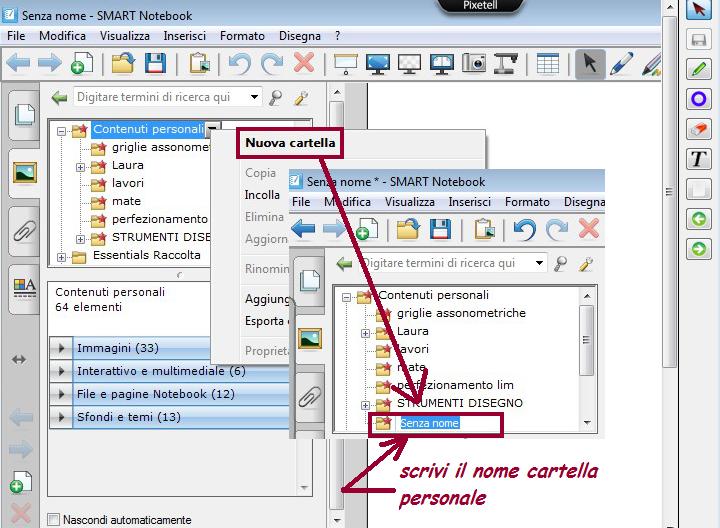This screenshot has width=720, height=528.
Task: Open the File menu in main window
Action: [x=16, y=36]
